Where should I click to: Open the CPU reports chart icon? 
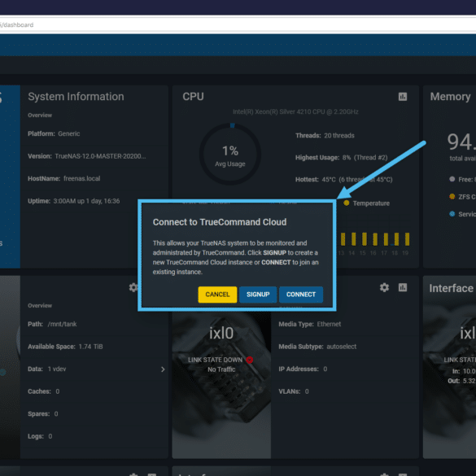tap(403, 97)
